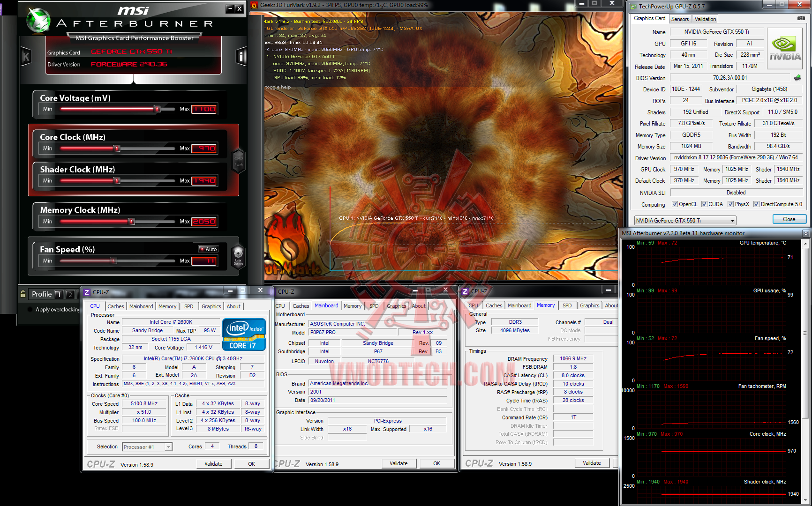812x506 pixels.
Task: Open the SPD tab in the CPU tab CPU-Z window
Action: (188, 306)
